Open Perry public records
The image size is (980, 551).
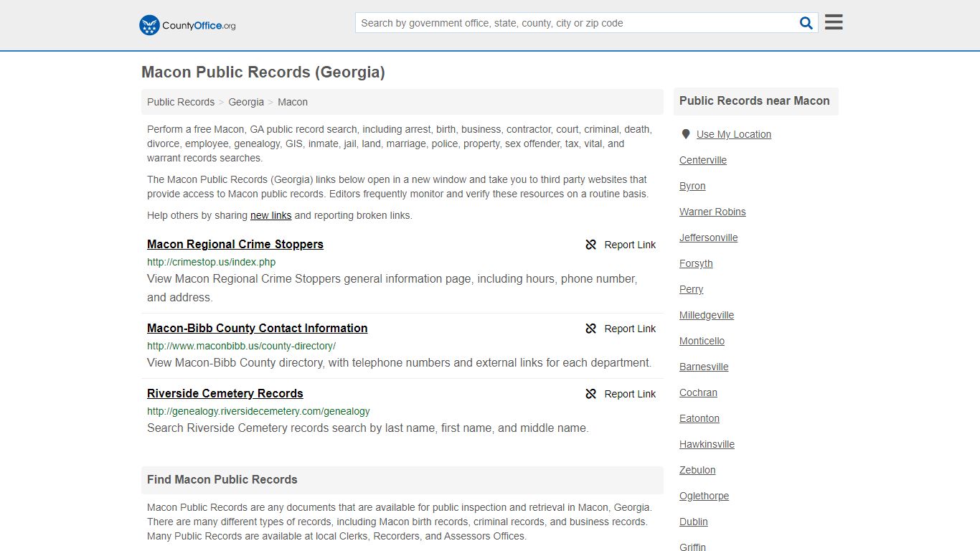click(x=691, y=289)
